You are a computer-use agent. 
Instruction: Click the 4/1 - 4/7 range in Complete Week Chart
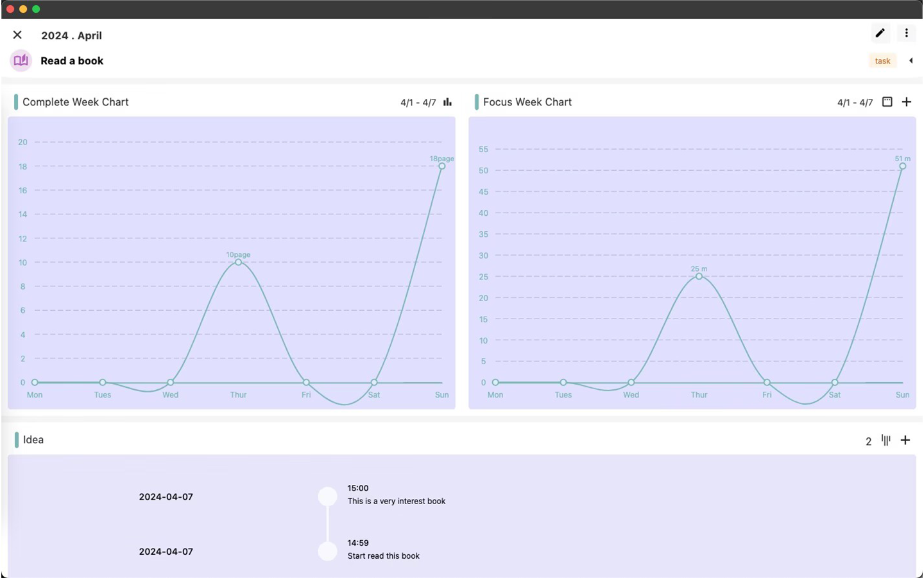pyautogui.click(x=418, y=103)
